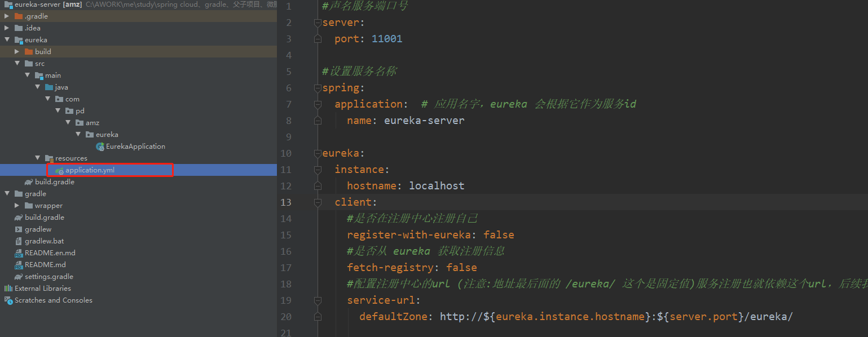Click the .idea folder icon
868x337 pixels.
pyautogui.click(x=19, y=28)
